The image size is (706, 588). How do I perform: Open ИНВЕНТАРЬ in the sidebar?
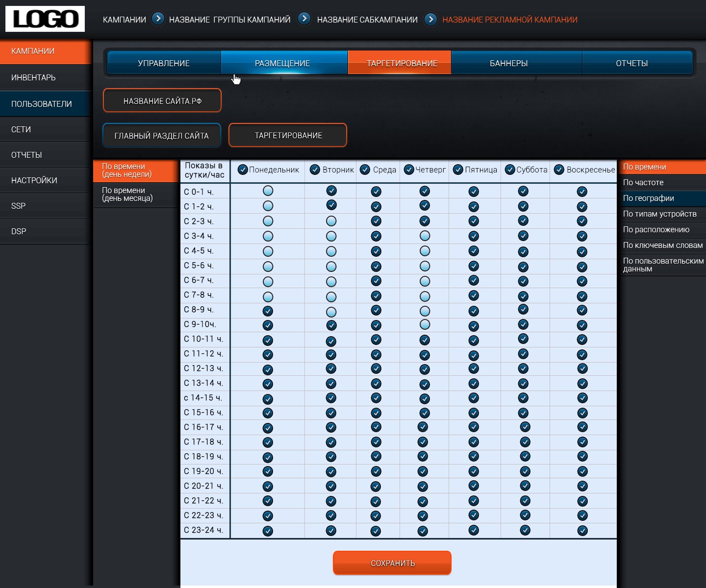[x=46, y=77]
